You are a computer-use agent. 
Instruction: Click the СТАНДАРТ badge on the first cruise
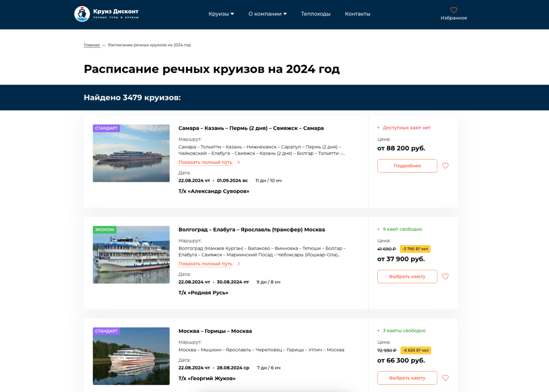pos(106,128)
